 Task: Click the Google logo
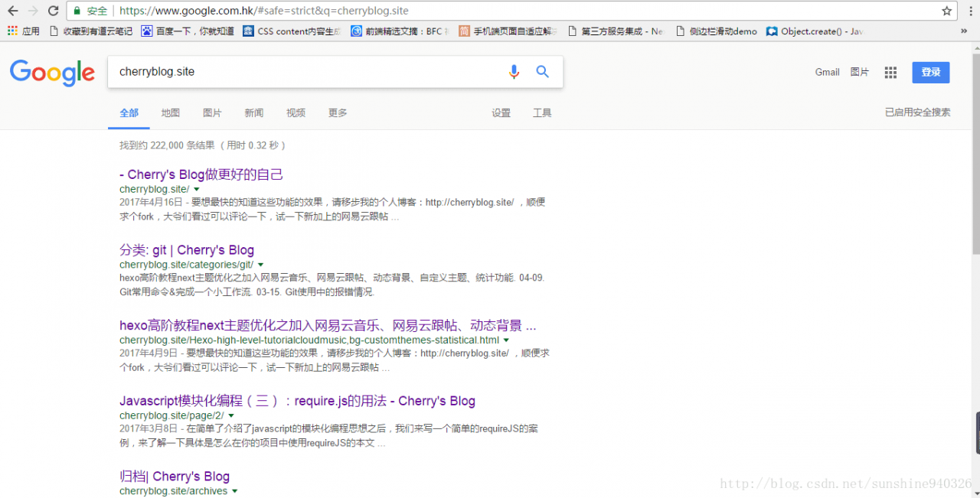[x=52, y=73]
